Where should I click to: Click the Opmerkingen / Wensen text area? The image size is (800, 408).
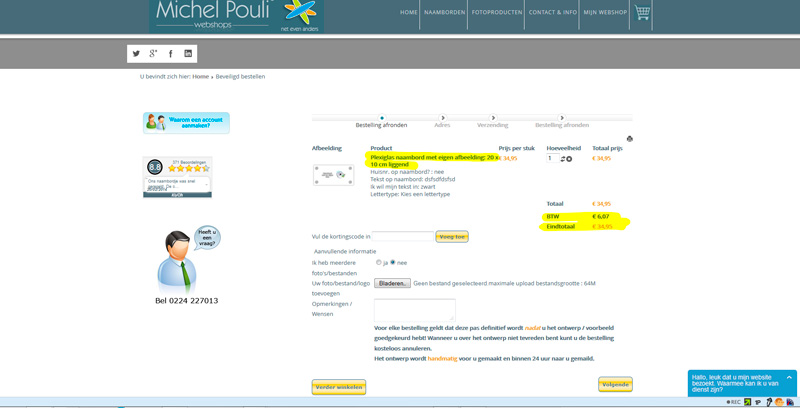tap(415, 310)
